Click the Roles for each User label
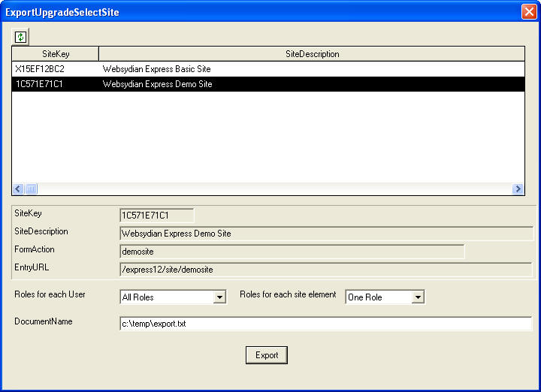541x392 pixels. [50, 294]
